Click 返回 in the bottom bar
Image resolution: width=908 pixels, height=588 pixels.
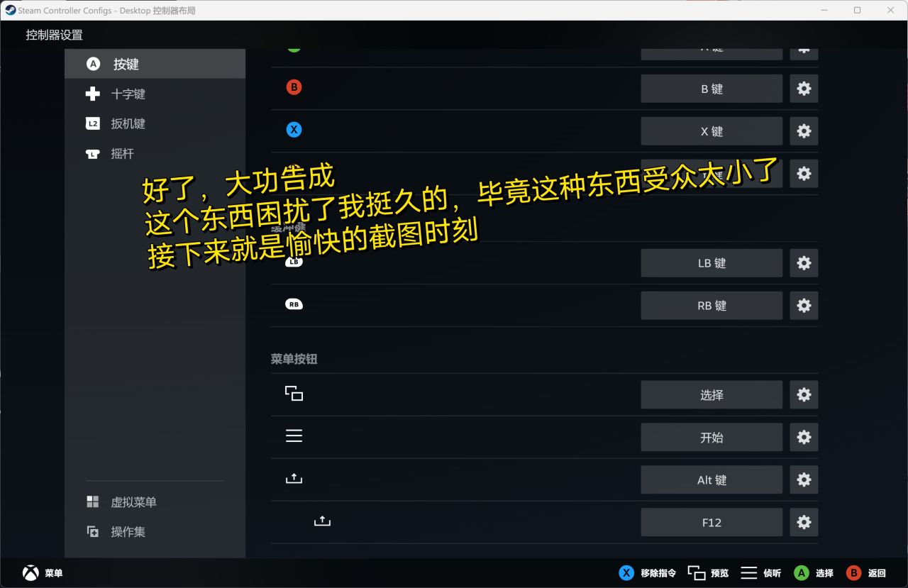(x=866, y=573)
